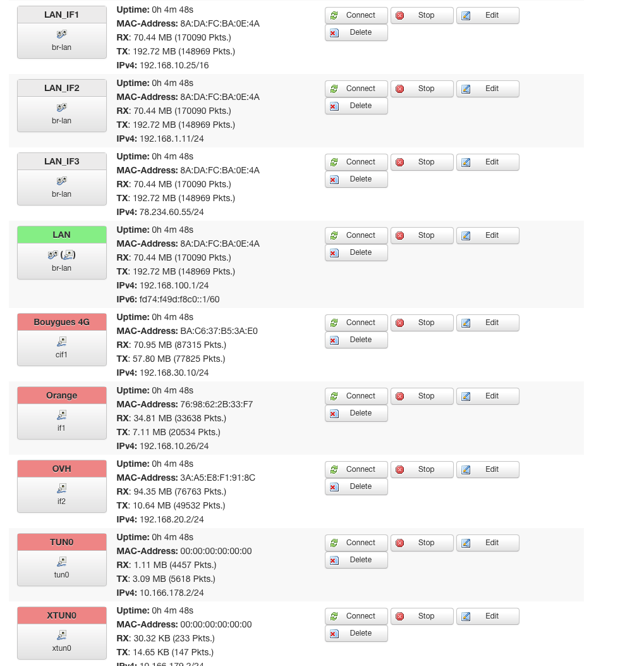Click the interface icon in Orange box
Viewport: 644px width, 666px height.
(61, 415)
